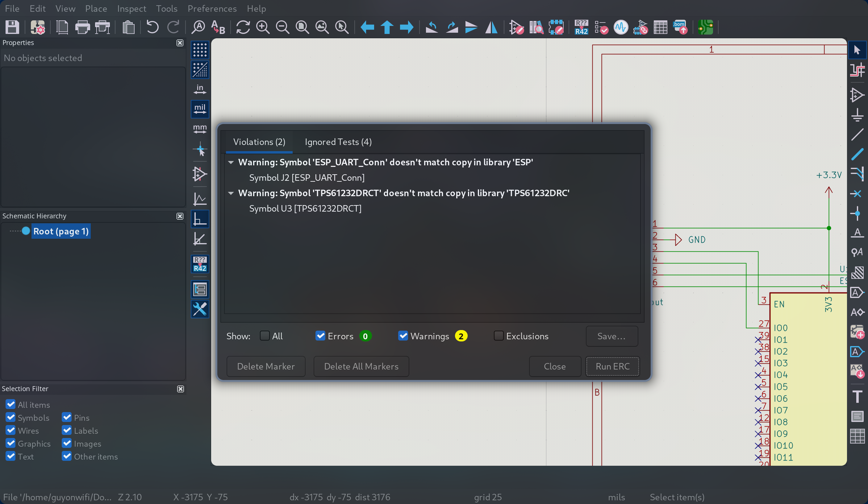Switch to Ignored Tests tab
Image resolution: width=868 pixels, height=504 pixels.
click(x=338, y=142)
